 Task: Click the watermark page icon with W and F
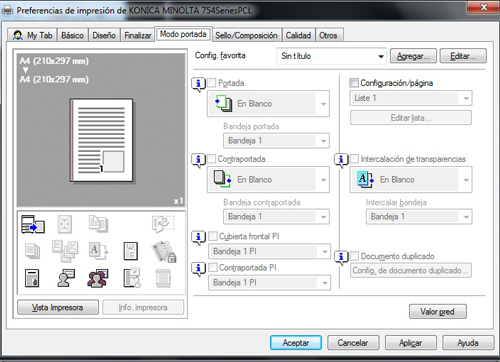(131, 251)
